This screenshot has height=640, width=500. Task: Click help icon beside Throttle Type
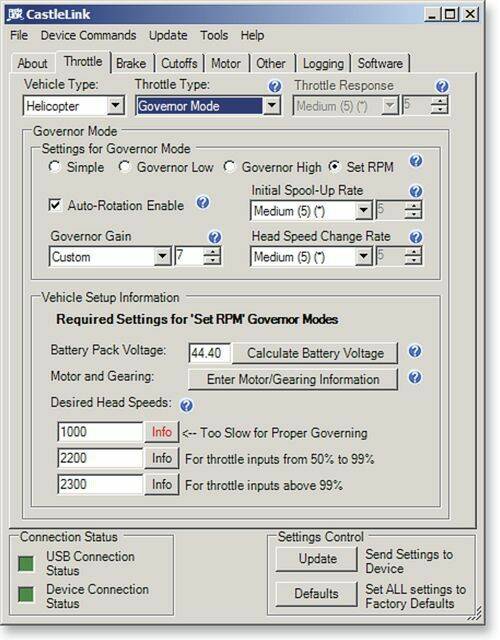pyautogui.click(x=275, y=86)
